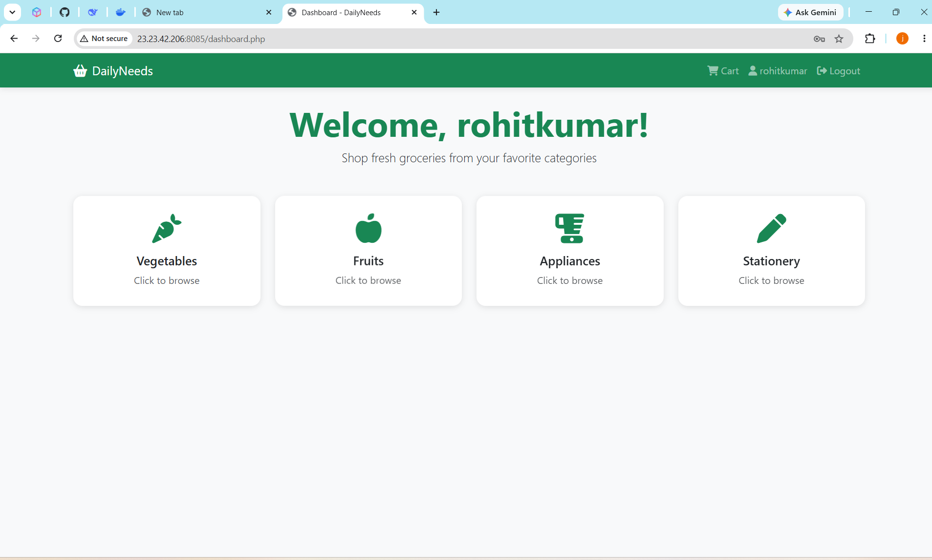
Task: Click the shopping cart icon
Action: (713, 71)
